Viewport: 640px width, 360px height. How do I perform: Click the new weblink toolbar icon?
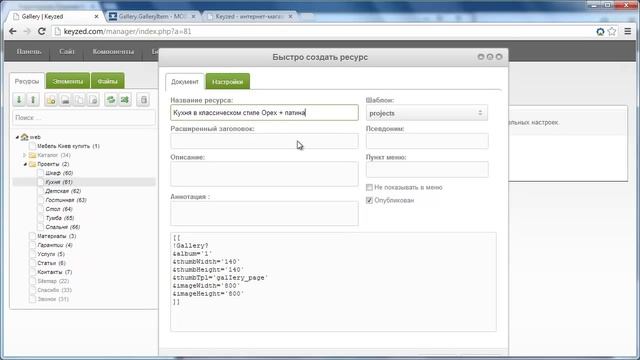65,100
